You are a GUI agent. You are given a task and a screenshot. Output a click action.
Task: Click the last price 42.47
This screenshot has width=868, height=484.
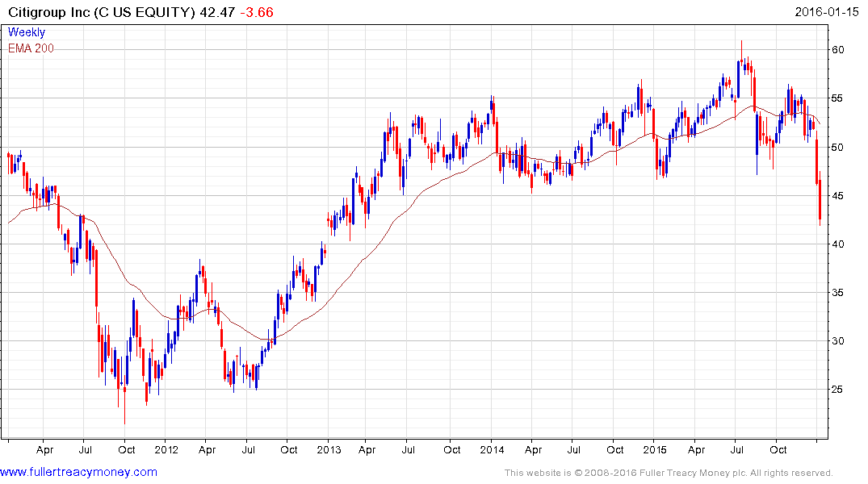217,12
